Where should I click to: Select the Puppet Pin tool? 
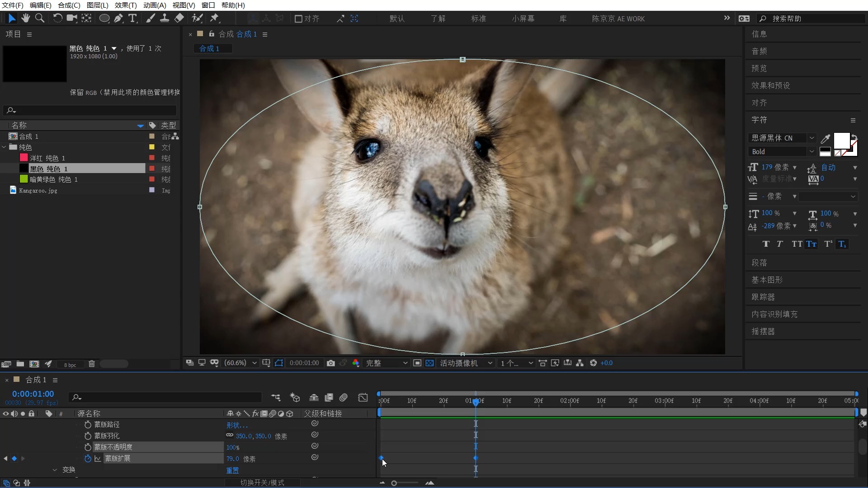tap(214, 18)
